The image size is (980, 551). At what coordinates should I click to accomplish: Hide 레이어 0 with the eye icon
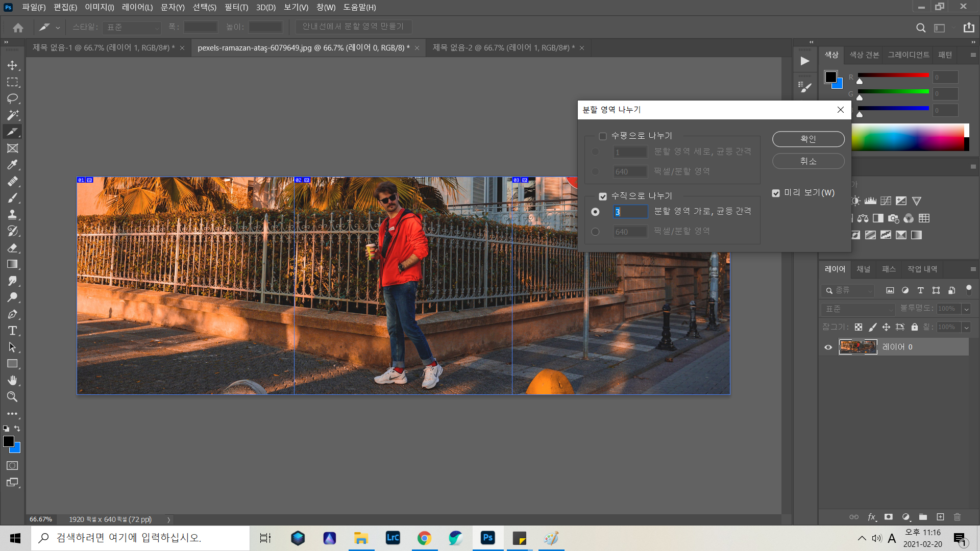pyautogui.click(x=828, y=347)
